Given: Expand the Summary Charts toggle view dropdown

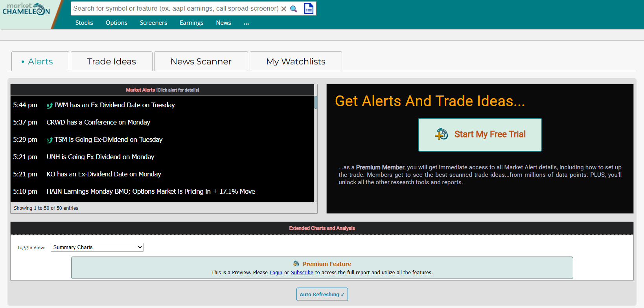Looking at the screenshot, I should (x=97, y=247).
